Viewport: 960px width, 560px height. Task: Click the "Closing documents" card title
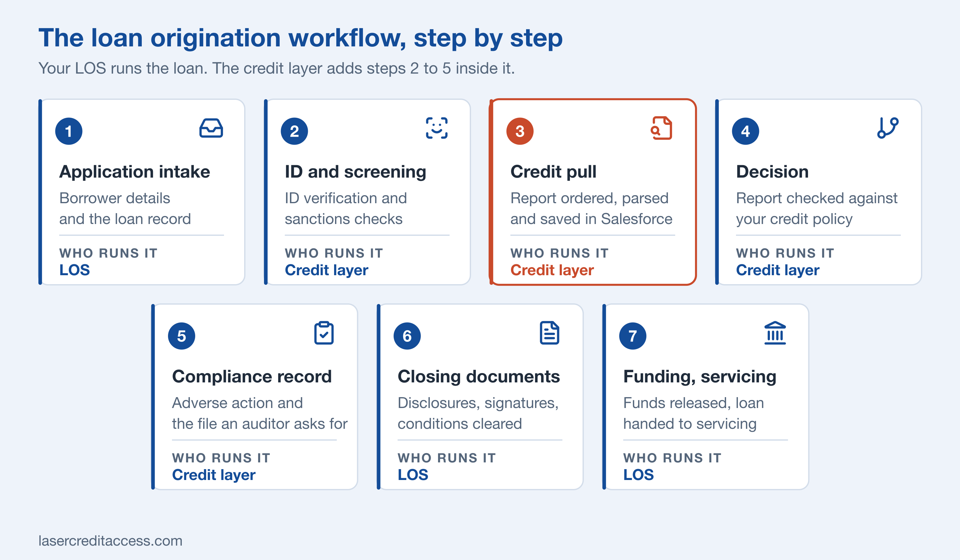tap(478, 377)
